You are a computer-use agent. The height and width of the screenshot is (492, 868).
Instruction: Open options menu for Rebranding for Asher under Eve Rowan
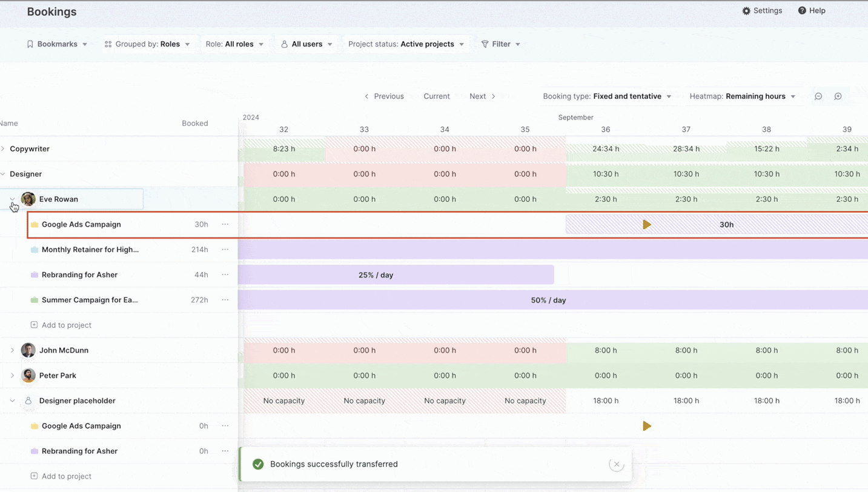(x=225, y=274)
